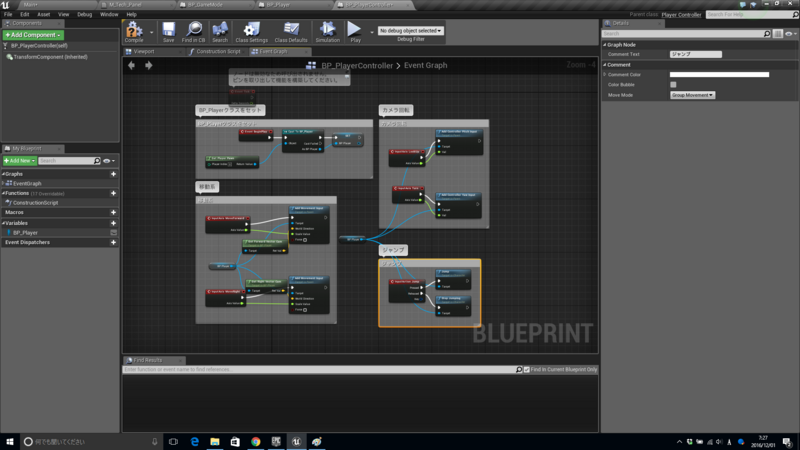Click the Play toolbar button

tap(355, 32)
